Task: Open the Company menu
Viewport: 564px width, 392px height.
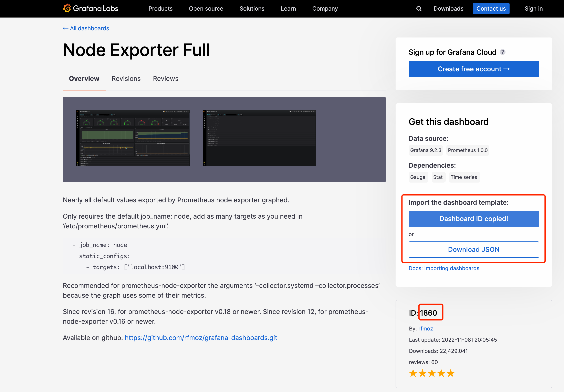Action: [325, 9]
